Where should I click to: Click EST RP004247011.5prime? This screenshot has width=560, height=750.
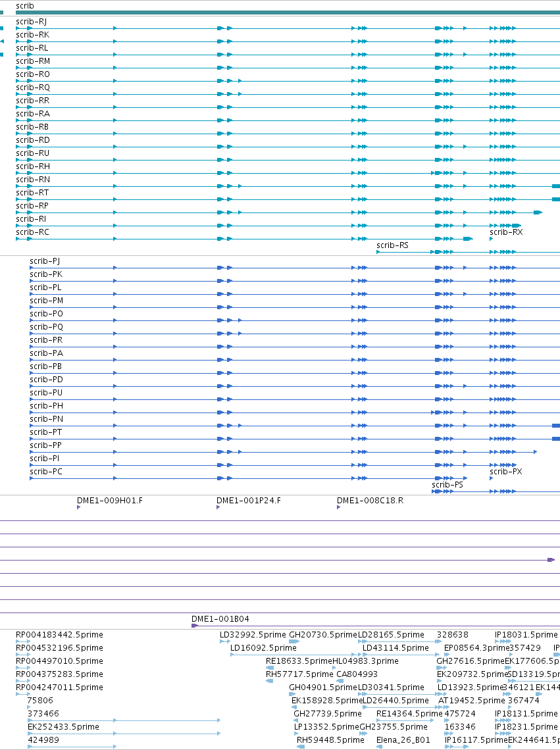pyautogui.click(x=59, y=687)
